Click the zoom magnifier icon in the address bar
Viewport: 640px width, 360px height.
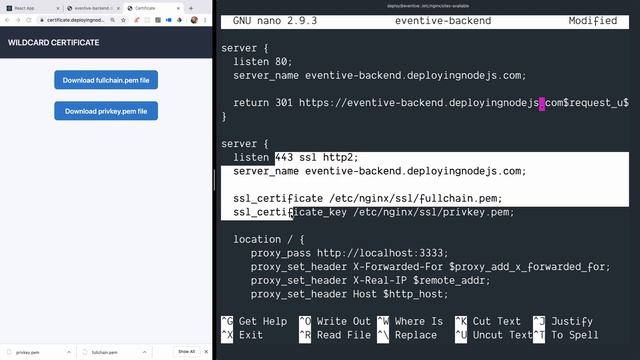point(113,20)
